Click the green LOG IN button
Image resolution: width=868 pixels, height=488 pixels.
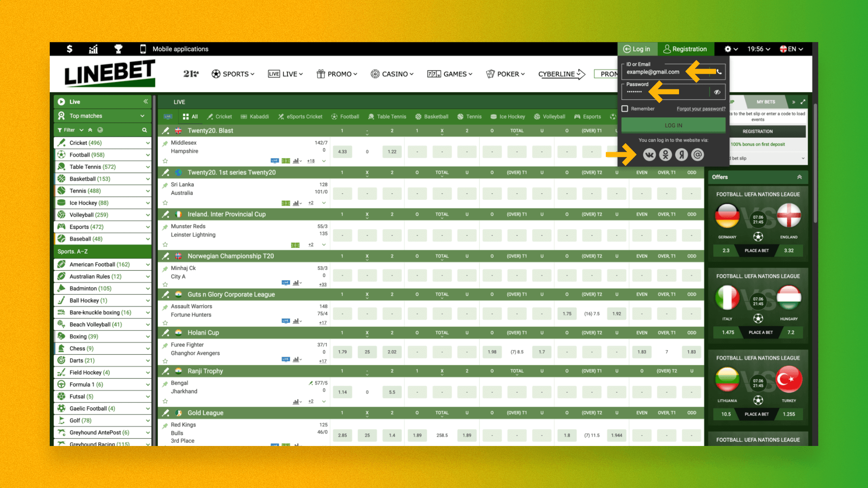point(673,126)
